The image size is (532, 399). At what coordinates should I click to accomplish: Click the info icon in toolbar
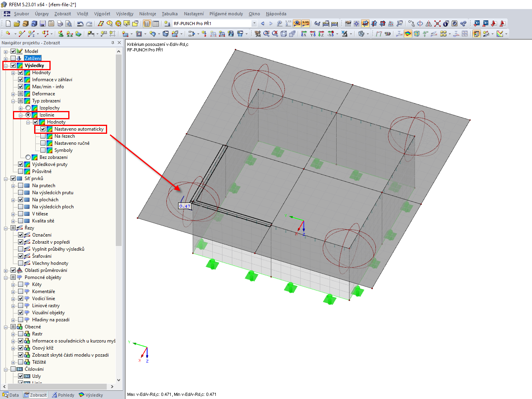[446, 24]
